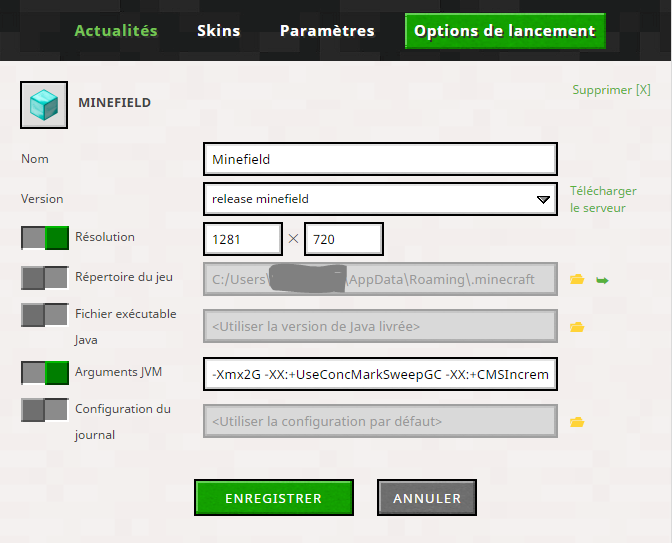Click the Résolution label

click(x=105, y=237)
